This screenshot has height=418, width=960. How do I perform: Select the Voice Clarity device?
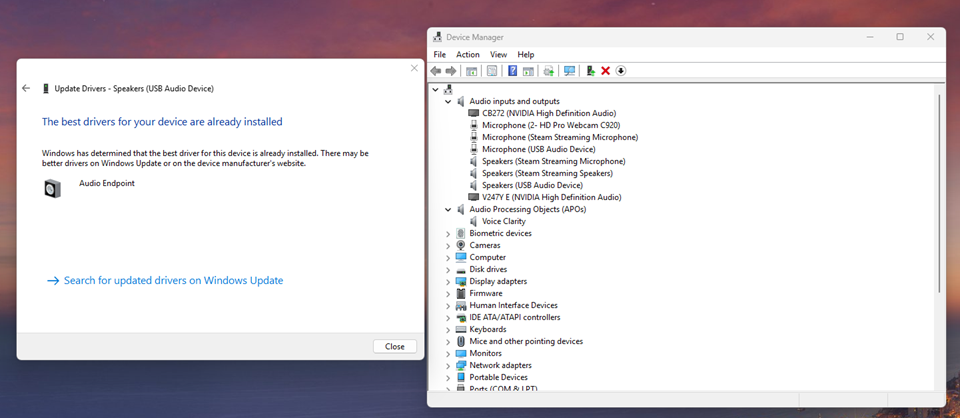(x=504, y=222)
